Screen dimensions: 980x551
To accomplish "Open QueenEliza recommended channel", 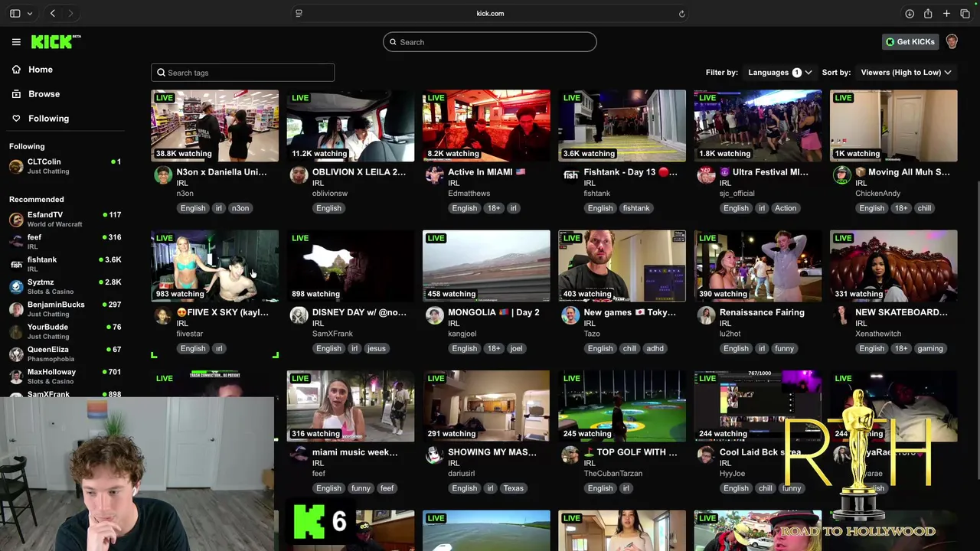I will 65,354.
